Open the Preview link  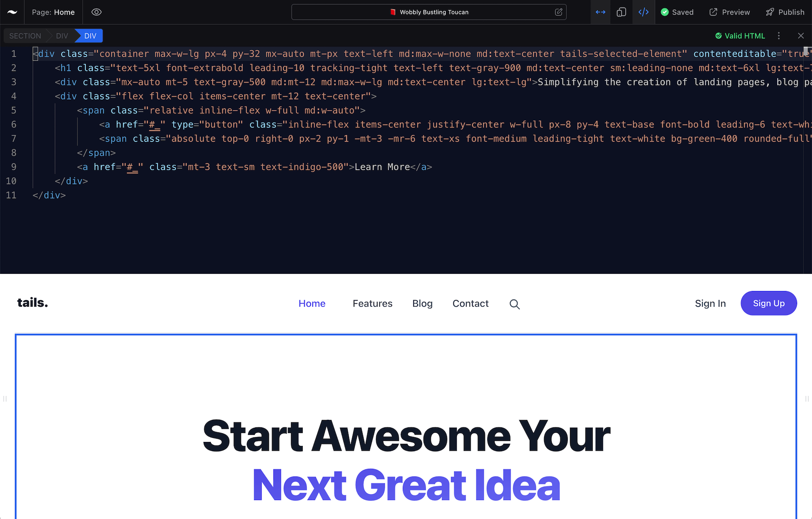point(729,12)
